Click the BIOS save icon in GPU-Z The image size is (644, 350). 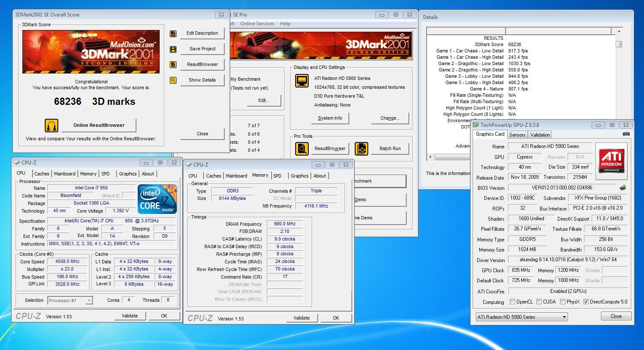[622, 188]
